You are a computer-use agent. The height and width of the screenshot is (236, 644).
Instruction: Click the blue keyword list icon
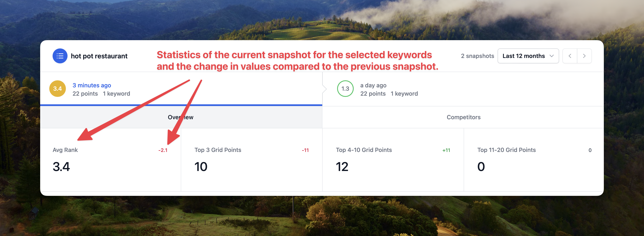pyautogui.click(x=60, y=56)
